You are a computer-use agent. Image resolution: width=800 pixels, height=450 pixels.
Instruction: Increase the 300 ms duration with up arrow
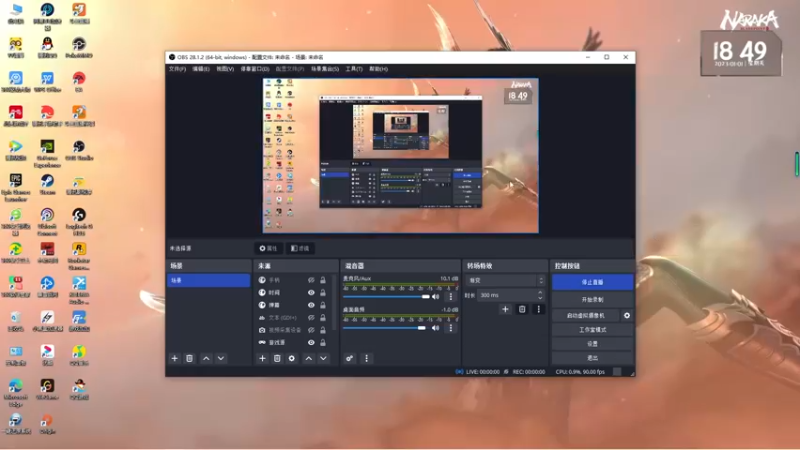tap(540, 292)
